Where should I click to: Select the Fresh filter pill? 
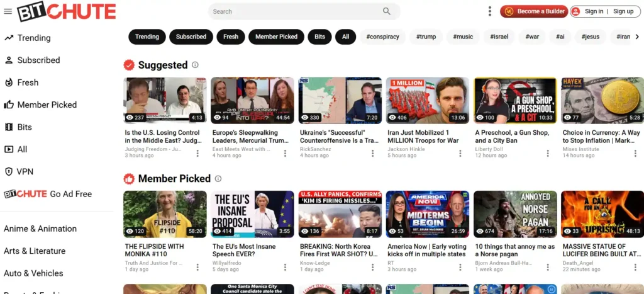point(231,37)
